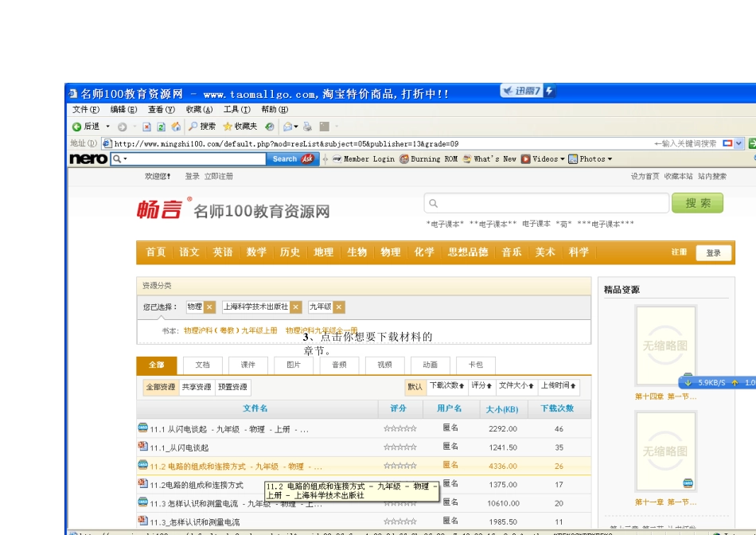Select the 预置资源 filter
Viewport: 756px width, 535px height.
(x=232, y=387)
